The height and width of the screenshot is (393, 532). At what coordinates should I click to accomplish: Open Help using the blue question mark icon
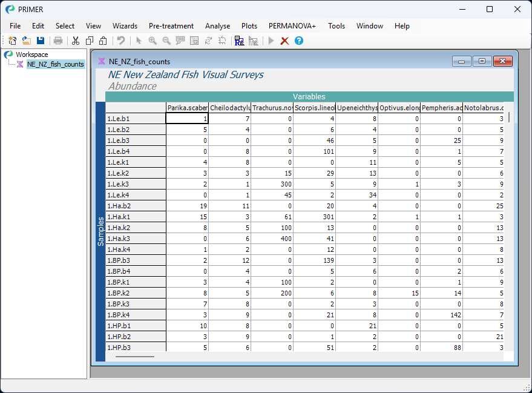click(298, 41)
